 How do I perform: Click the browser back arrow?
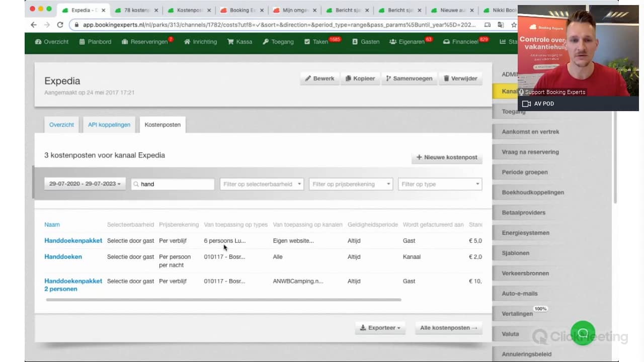coord(34,25)
